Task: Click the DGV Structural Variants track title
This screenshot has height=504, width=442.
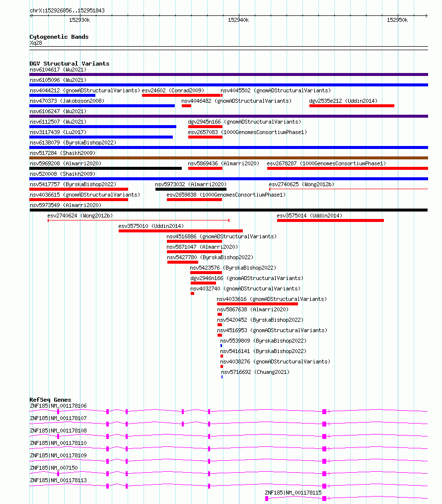Action: point(70,64)
